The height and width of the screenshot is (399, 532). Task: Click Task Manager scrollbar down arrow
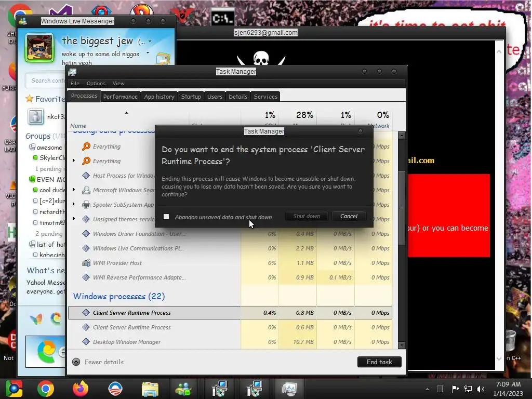pyautogui.click(x=402, y=345)
